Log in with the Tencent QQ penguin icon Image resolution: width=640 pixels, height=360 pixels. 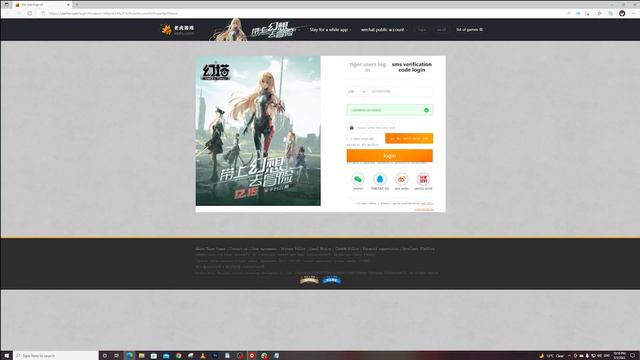(380, 179)
